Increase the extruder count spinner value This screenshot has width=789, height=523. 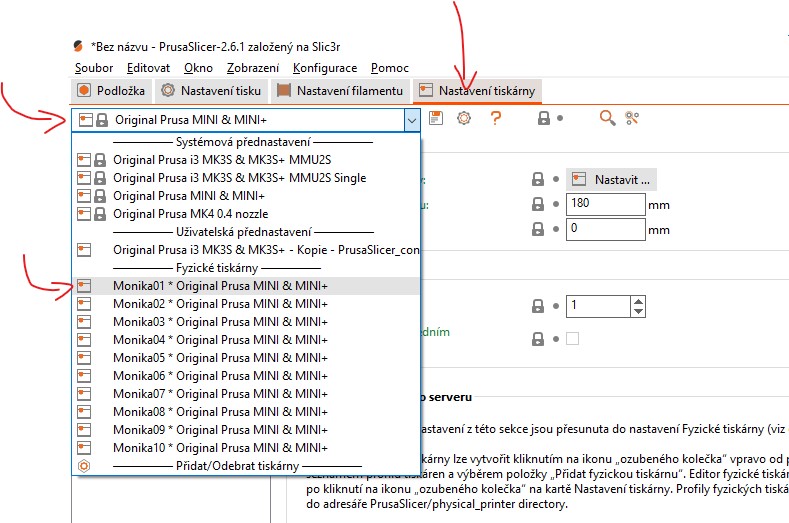pos(639,300)
